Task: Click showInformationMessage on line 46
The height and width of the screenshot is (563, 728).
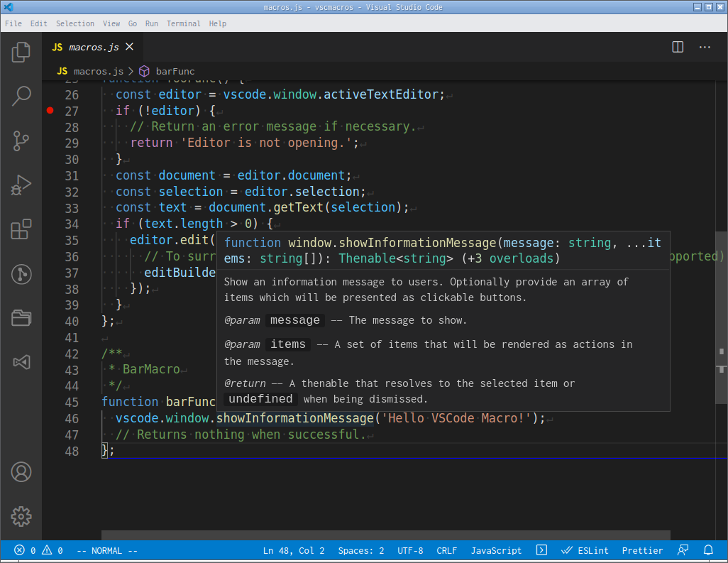Action: pyautogui.click(x=295, y=418)
